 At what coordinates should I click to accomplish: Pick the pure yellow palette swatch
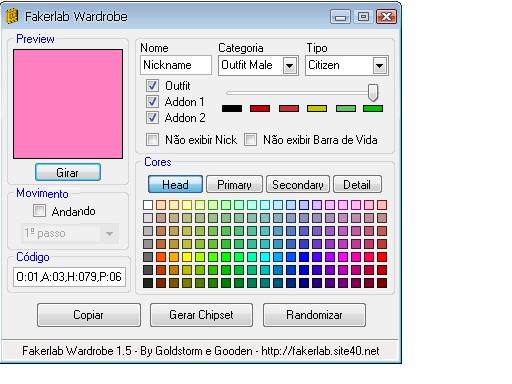click(x=187, y=257)
